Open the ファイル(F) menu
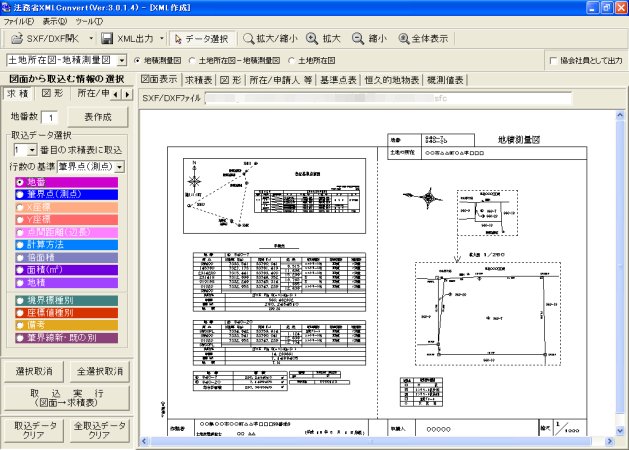This screenshot has height=450, width=629. click(x=18, y=21)
